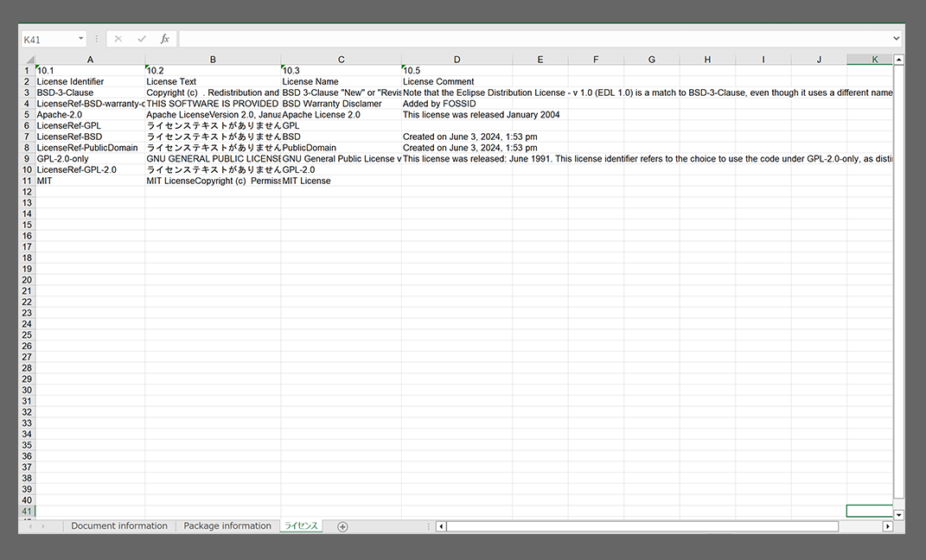Viewport: 926px width, 560px height.
Task: Click 'This license was released January 2004' cell
Action: 457,114
